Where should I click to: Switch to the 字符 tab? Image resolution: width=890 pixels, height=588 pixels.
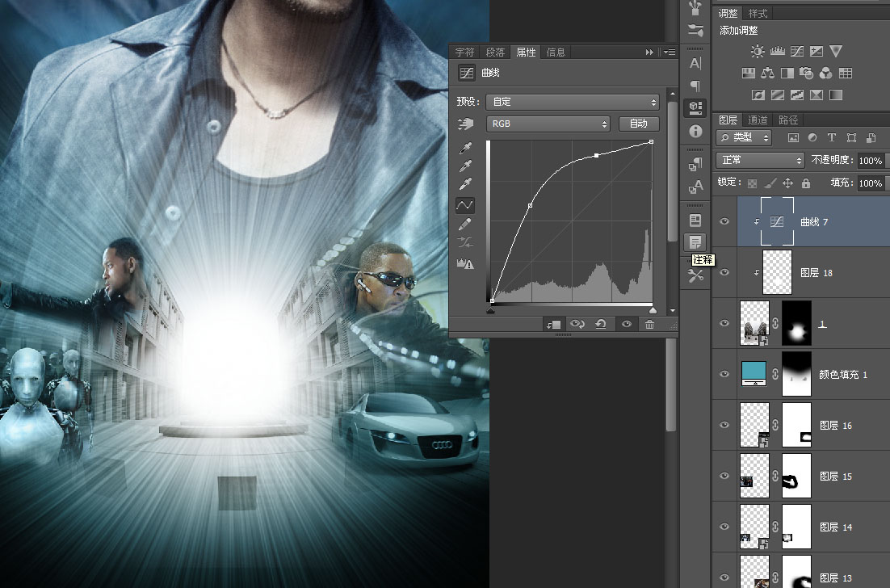coord(464,52)
